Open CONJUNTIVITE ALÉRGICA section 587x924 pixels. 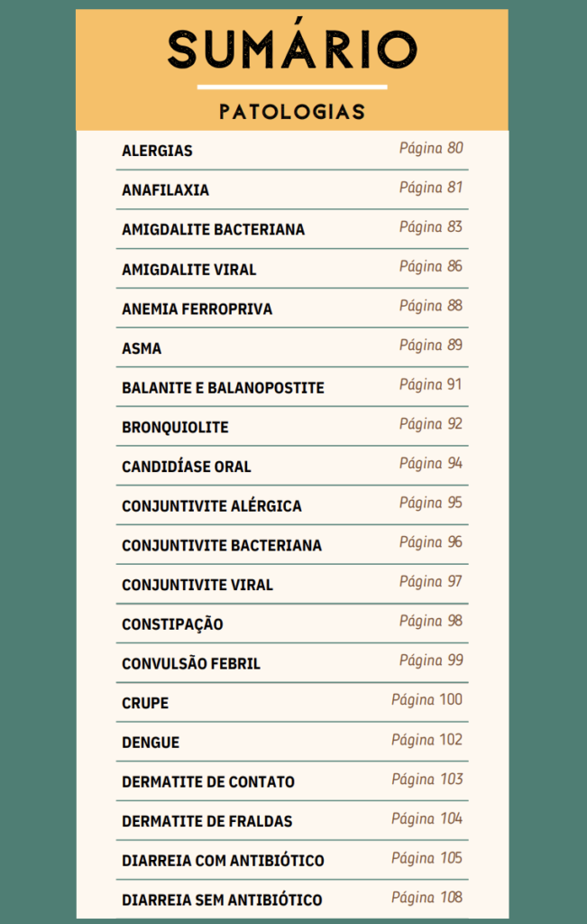pos(211,506)
